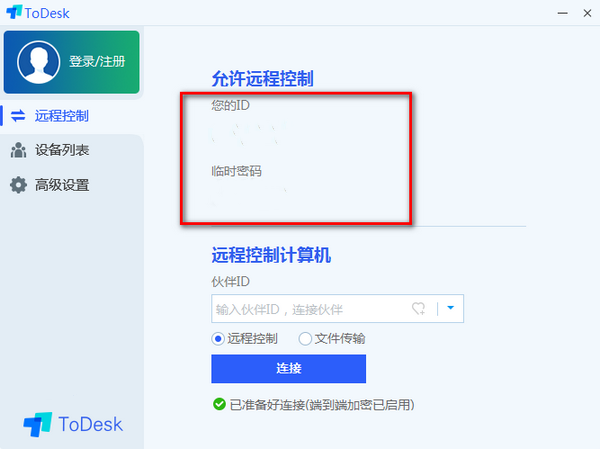The image size is (600, 449).
Task: Click the advanced settings gear icon
Action: click(18, 185)
